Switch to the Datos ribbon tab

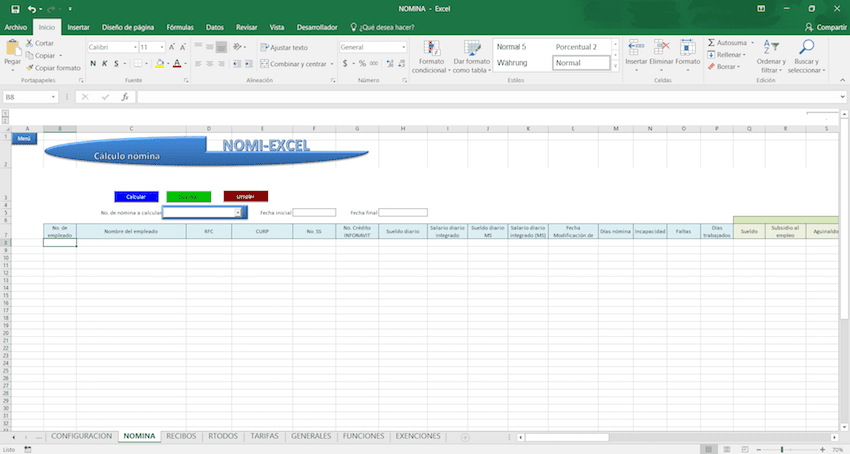tap(215, 27)
